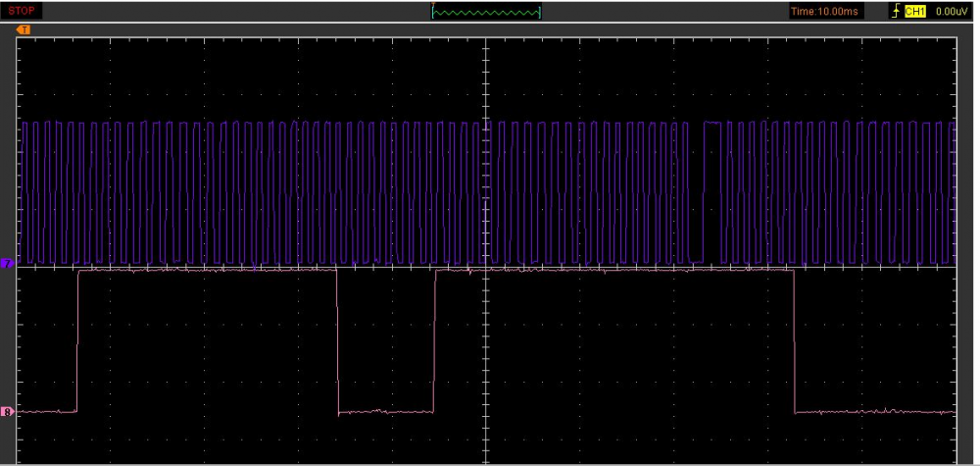980x466 pixels.
Task: Select the pink channel 8 ground marker
Action: [8, 412]
